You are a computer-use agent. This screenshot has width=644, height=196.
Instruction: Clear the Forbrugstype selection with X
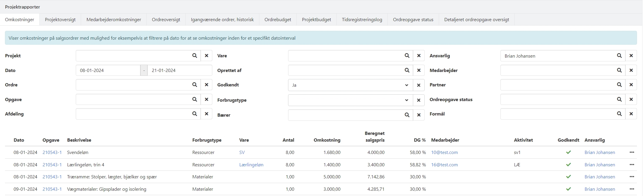coord(419,100)
